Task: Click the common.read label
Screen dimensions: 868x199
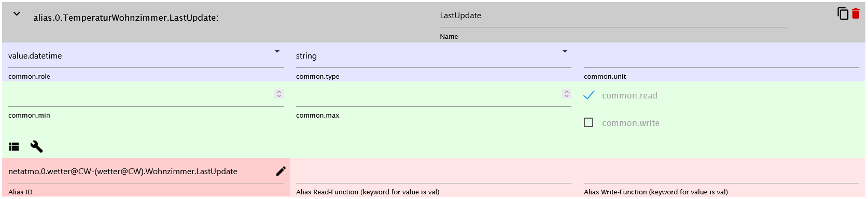Action: point(629,95)
